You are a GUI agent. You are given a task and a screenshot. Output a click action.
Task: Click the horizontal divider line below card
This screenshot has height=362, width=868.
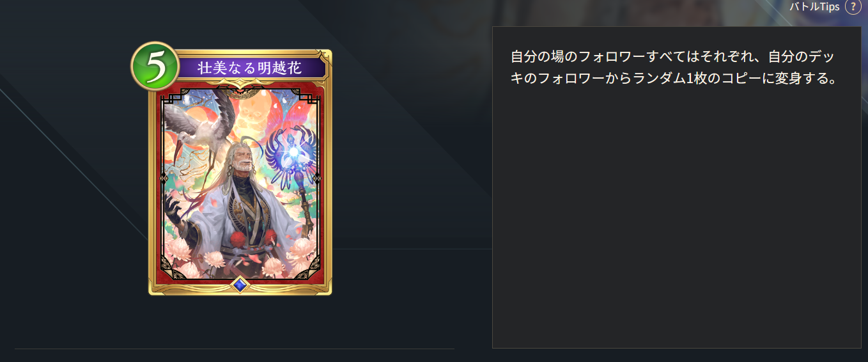click(235, 349)
